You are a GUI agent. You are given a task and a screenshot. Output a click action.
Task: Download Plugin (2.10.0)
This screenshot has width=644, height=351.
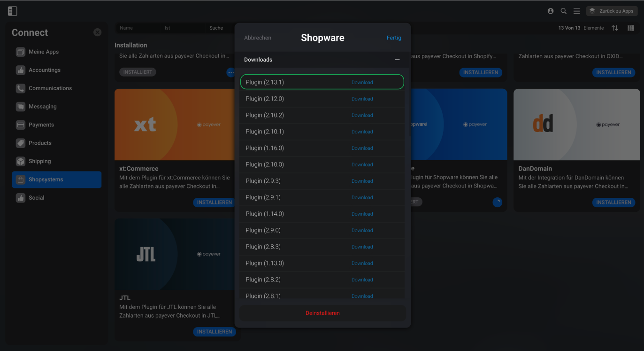coord(362,164)
